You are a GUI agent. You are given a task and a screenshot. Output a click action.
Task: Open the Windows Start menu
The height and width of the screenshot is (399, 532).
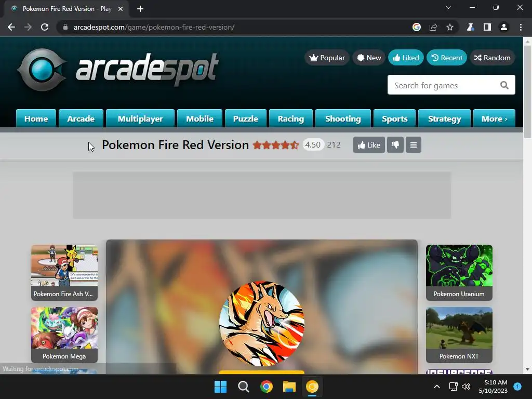click(x=220, y=387)
